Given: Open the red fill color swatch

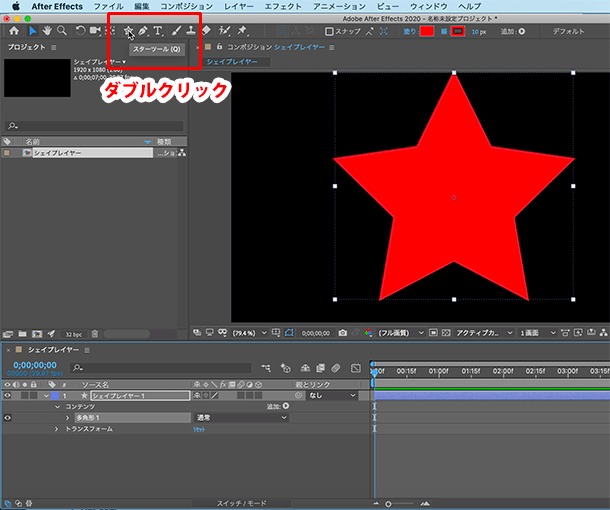Looking at the screenshot, I should click(x=427, y=31).
